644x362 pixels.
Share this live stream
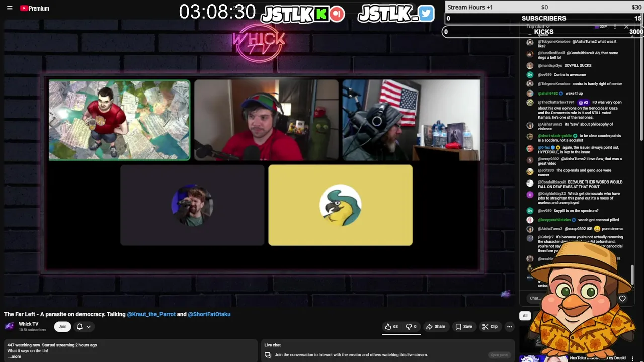435,327
